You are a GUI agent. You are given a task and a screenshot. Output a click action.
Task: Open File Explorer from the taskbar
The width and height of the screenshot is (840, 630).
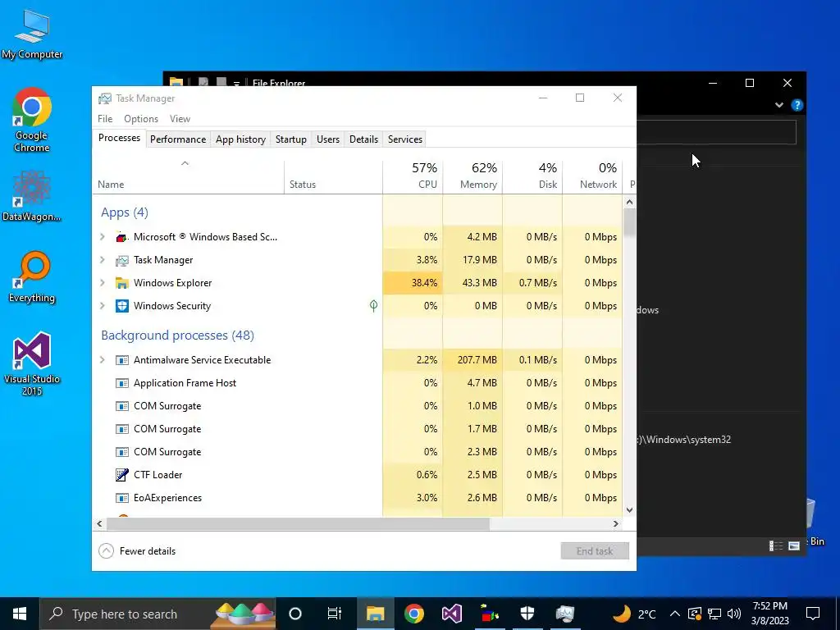click(x=376, y=614)
